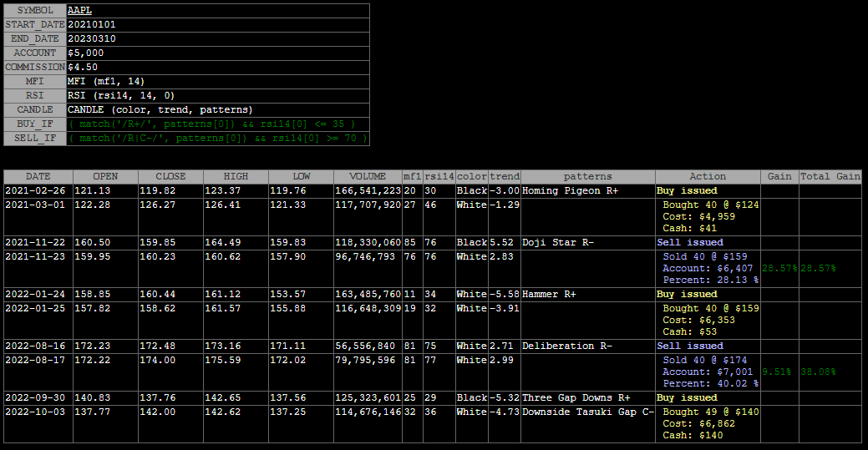The image size is (868, 450).
Task: Click the COMMISSION value $4.50
Action: (x=83, y=68)
